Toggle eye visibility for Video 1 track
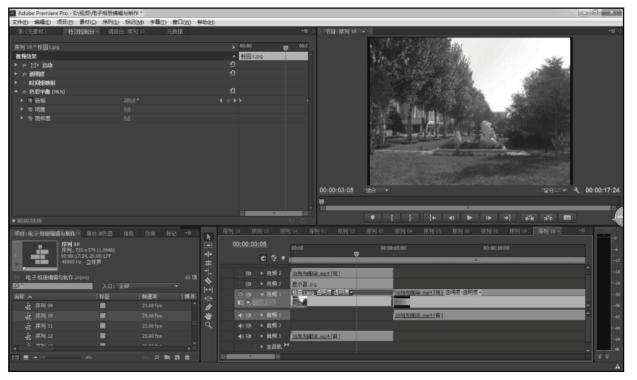This screenshot has width=637, height=380. coord(240,294)
